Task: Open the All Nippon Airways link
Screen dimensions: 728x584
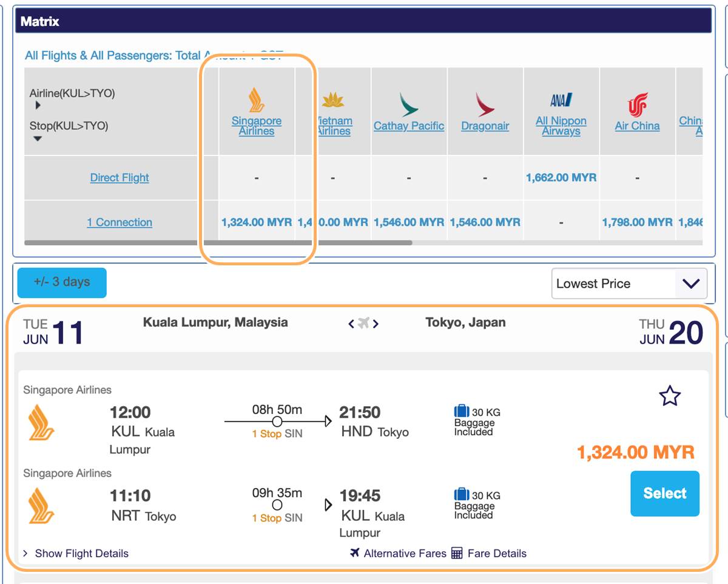Action: pos(561,126)
